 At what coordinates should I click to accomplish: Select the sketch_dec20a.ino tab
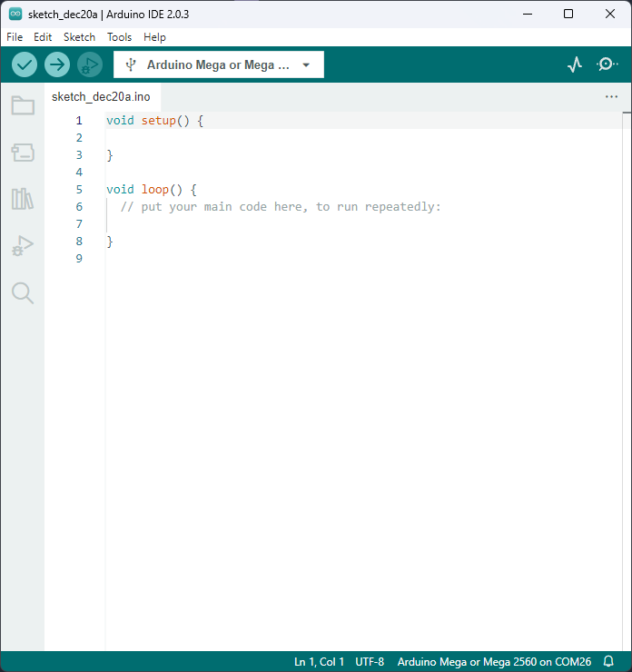coord(101,96)
